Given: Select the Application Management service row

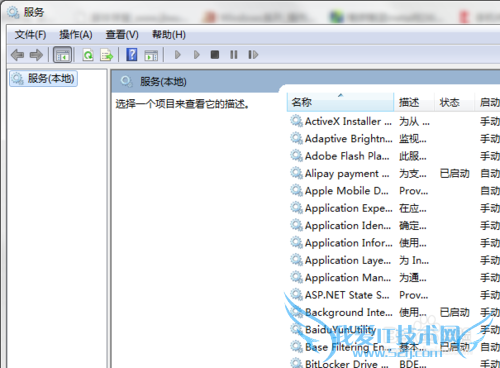Looking at the screenshot, I should (395, 277).
